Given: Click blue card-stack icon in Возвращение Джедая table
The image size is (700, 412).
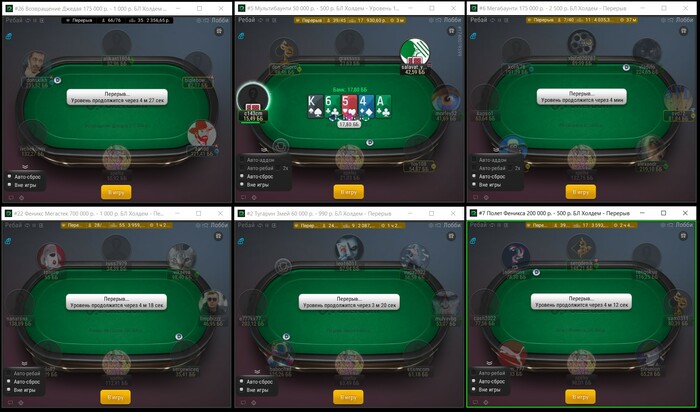Looking at the screenshot, I should (9, 36).
